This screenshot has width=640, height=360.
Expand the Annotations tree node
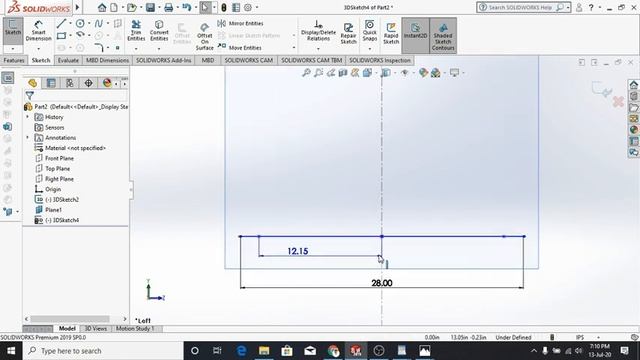(28, 138)
